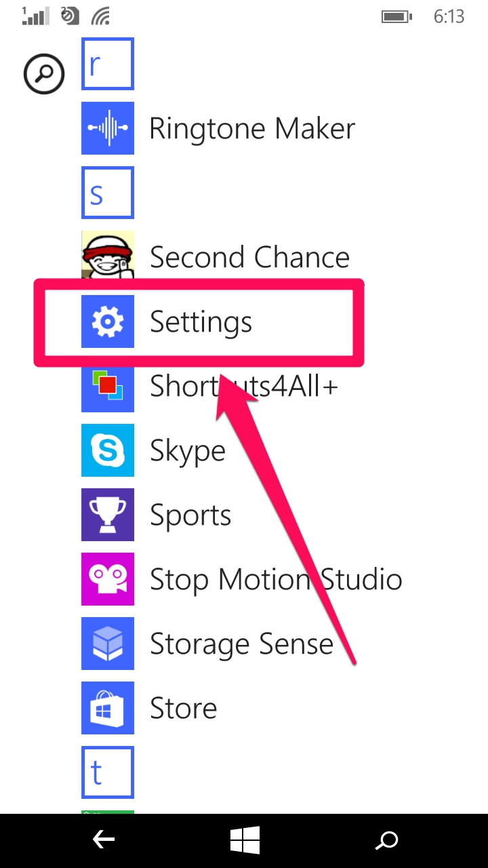This screenshot has height=868, width=488.
Task: Open the Store text label
Action: [x=184, y=709]
